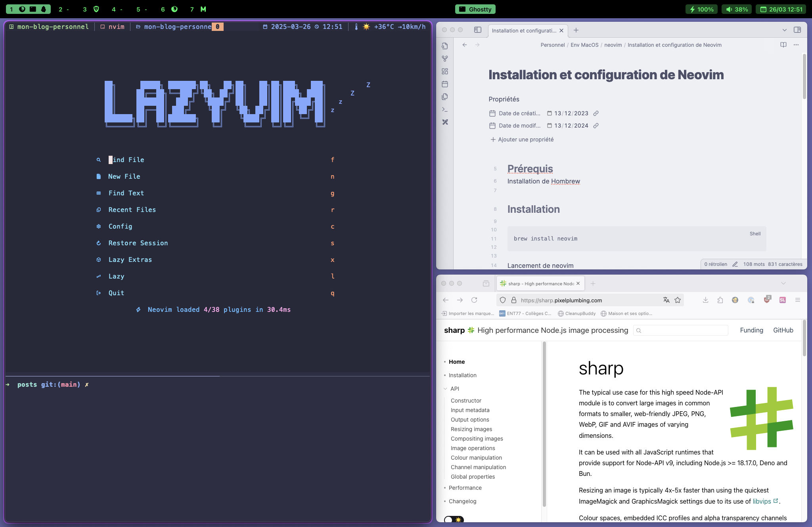Click link icon beside date 13/12/2024
The width and height of the screenshot is (812, 527).
pos(596,126)
